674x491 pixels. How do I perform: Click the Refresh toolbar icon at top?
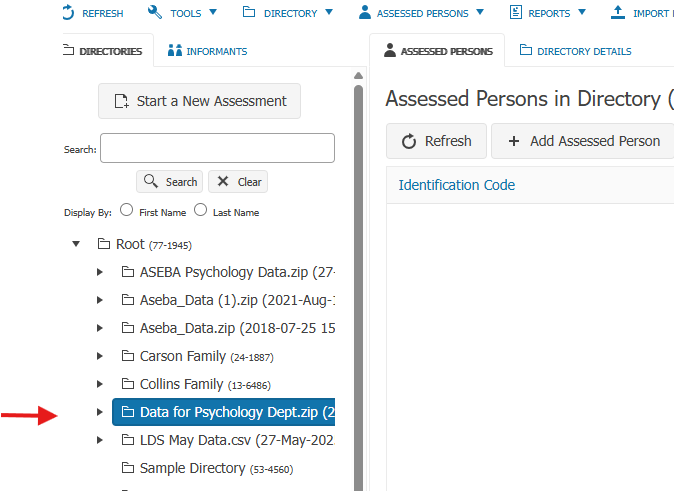(68, 12)
